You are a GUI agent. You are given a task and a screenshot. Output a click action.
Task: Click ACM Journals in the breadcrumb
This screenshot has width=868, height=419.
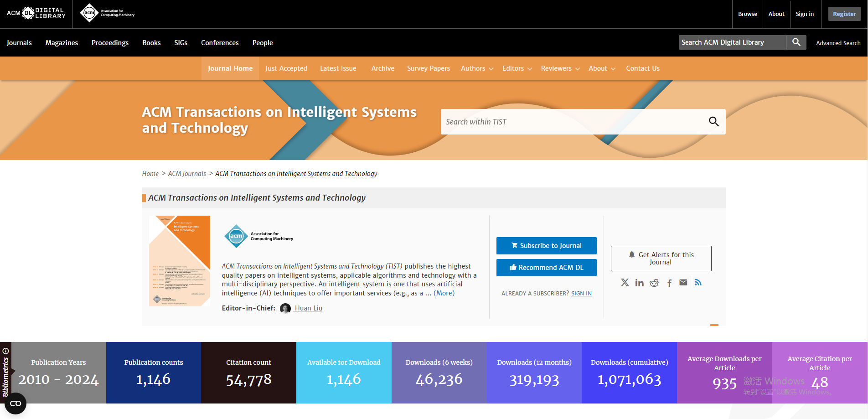click(187, 174)
